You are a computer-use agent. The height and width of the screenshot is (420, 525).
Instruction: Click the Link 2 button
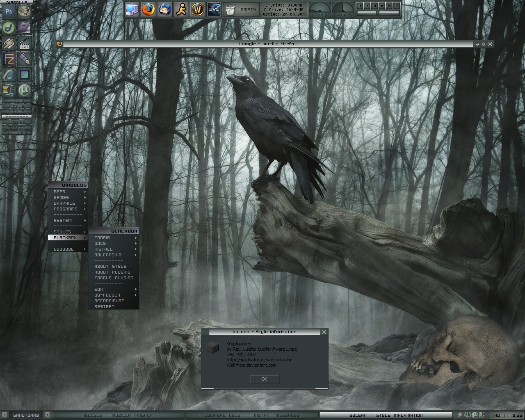pos(17,106)
